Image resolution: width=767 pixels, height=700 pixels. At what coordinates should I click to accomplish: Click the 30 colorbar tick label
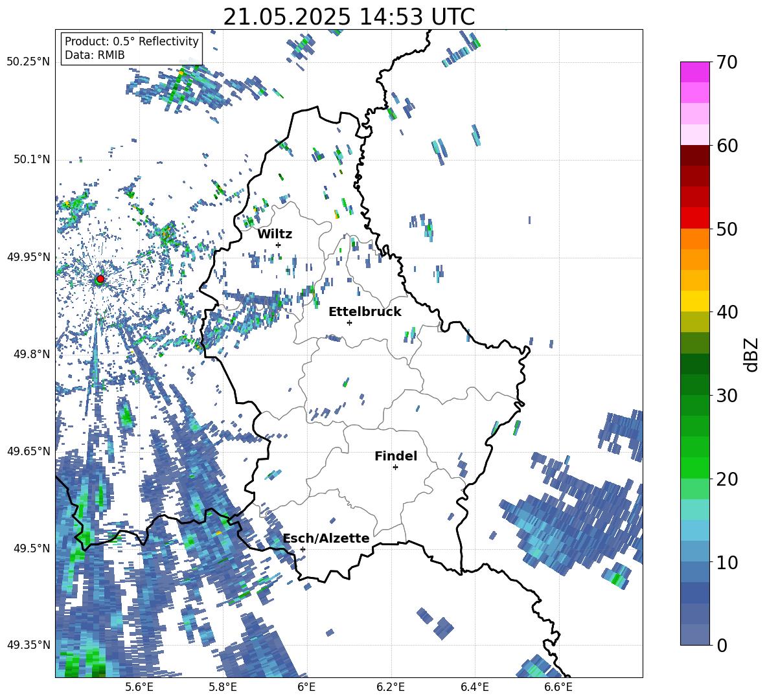(727, 396)
